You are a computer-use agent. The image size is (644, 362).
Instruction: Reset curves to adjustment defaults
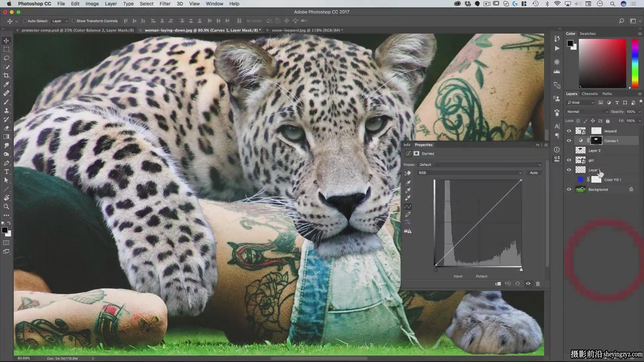point(518,284)
